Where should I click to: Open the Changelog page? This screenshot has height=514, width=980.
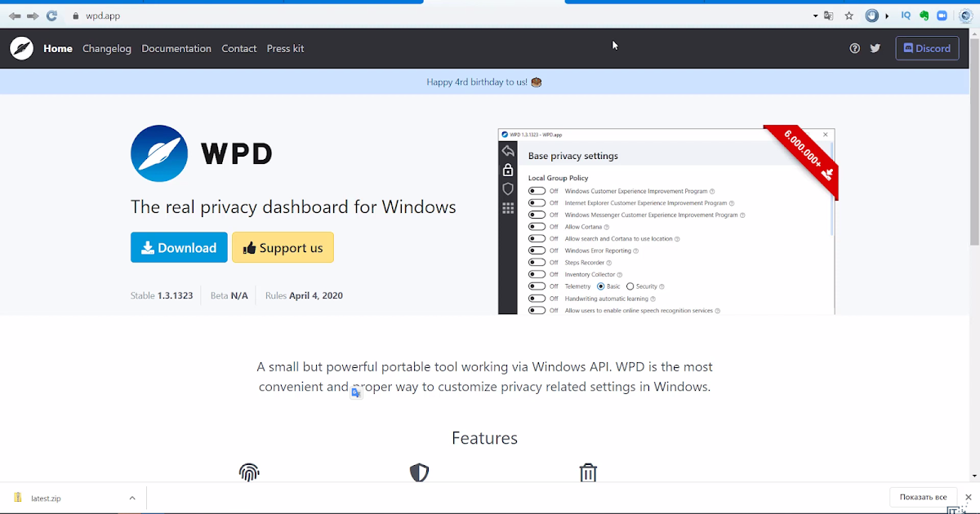[107, 48]
